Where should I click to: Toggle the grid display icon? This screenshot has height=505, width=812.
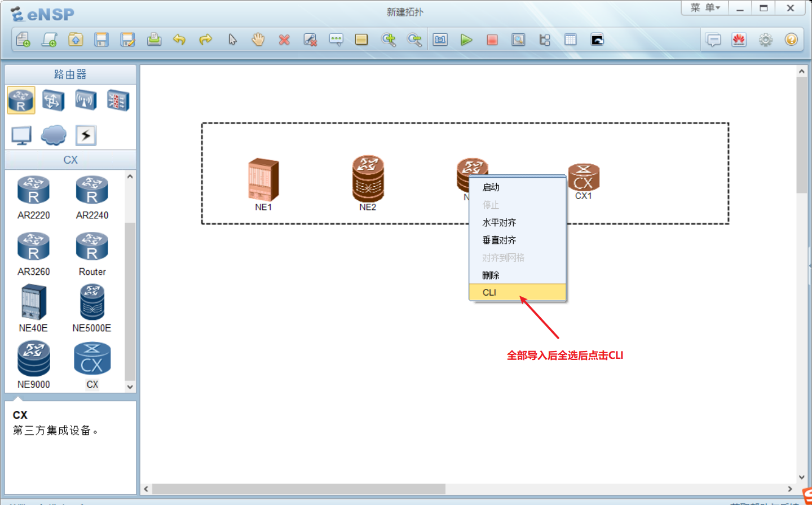click(571, 39)
